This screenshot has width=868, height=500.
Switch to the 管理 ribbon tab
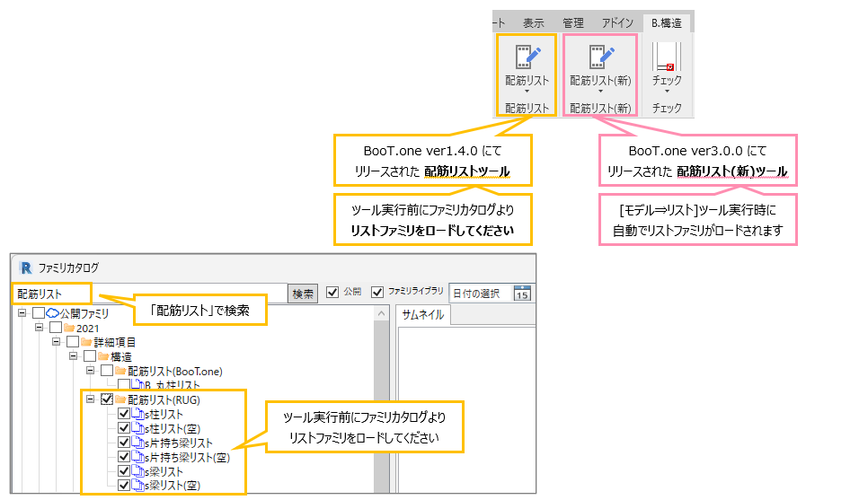tap(573, 23)
